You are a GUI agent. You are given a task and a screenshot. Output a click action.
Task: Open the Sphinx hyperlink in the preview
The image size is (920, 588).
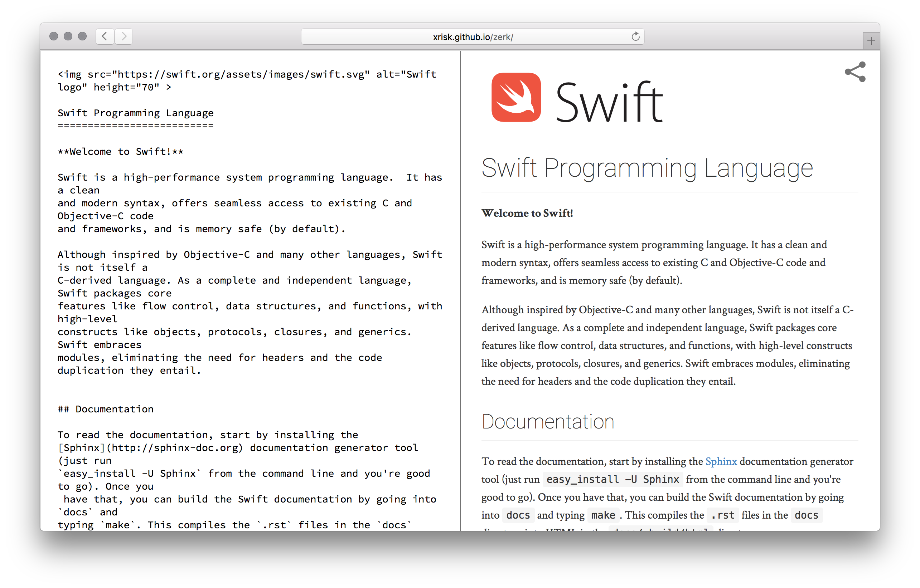(721, 462)
